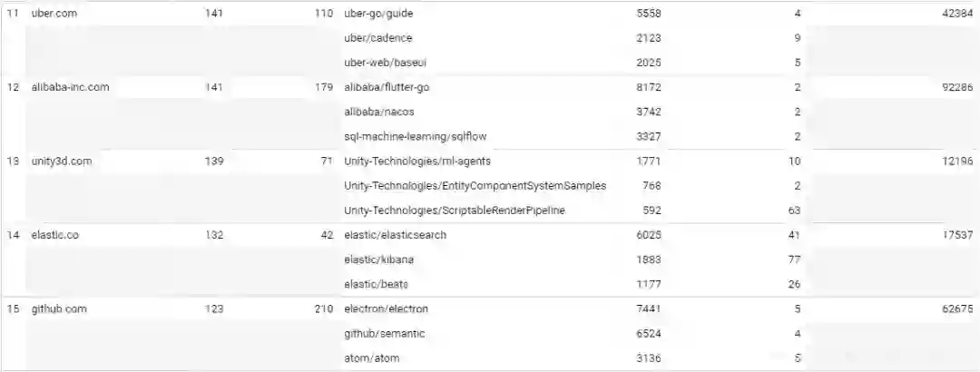The width and height of the screenshot is (980, 372).
Task: Click Unity-Technologies/ml-agents repository
Action: (417, 162)
